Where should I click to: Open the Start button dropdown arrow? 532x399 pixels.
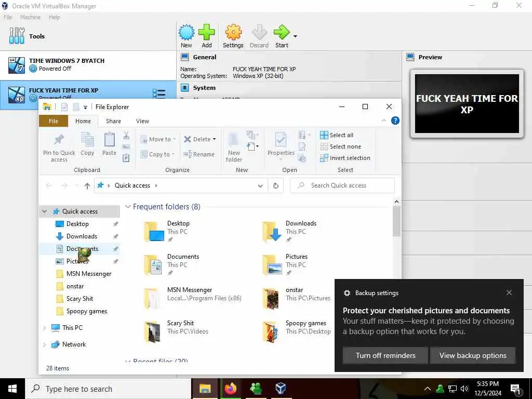pyautogui.click(x=295, y=36)
